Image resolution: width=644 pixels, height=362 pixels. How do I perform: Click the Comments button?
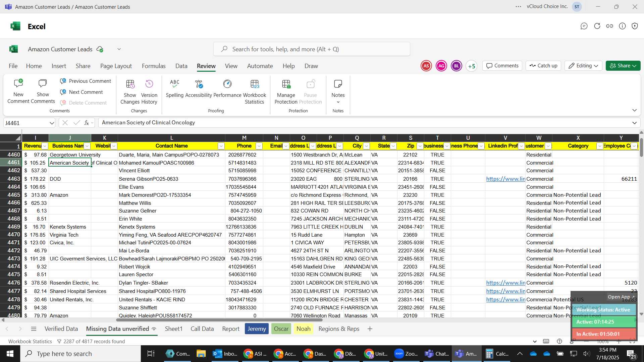pyautogui.click(x=502, y=66)
